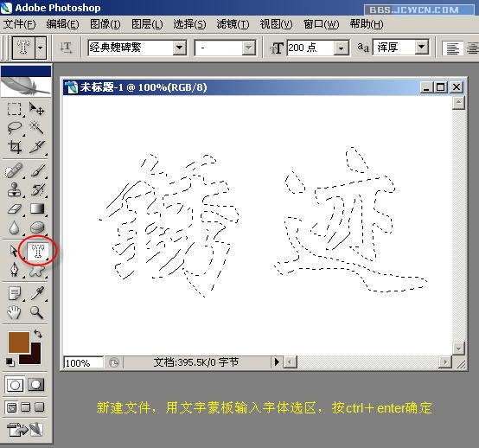
Task: Open the 图层(L) menu
Action: (147, 24)
